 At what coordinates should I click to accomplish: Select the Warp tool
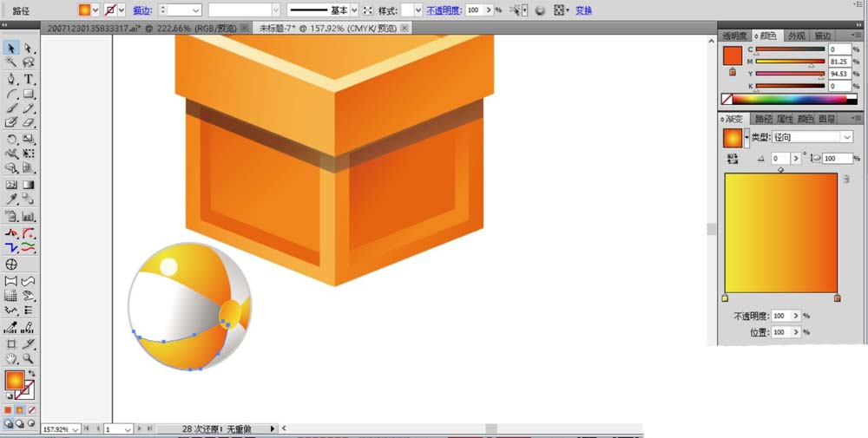click(x=11, y=154)
